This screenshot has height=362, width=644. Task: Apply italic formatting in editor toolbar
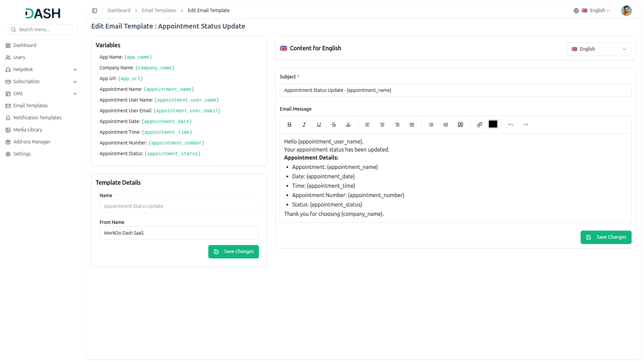point(304,125)
